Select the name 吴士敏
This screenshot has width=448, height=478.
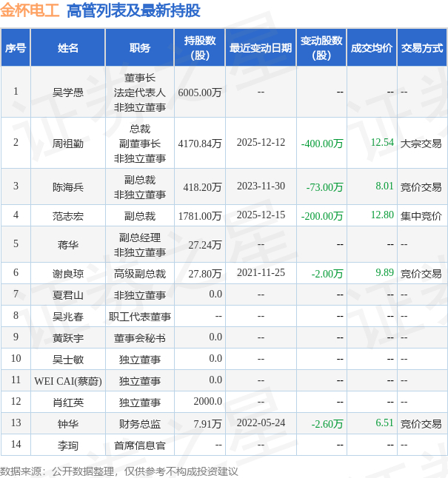67,359
